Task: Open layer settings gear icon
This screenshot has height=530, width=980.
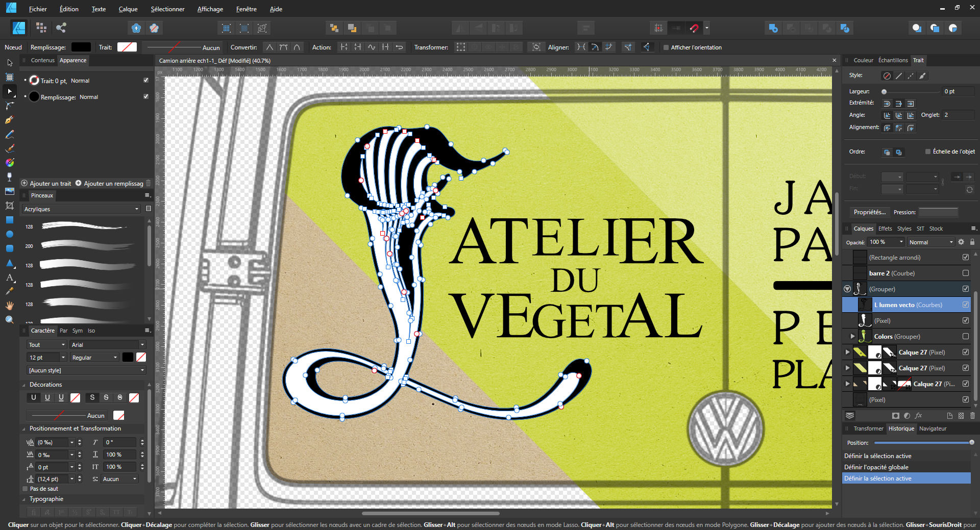Action: click(x=961, y=242)
